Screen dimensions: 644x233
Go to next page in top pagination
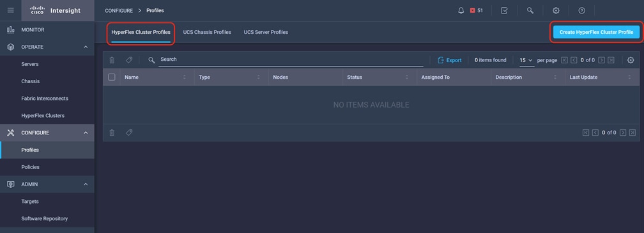(601, 60)
